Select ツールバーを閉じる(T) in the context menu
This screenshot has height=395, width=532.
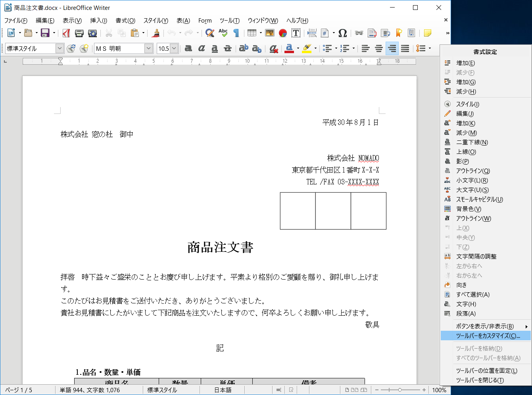pyautogui.click(x=486, y=380)
